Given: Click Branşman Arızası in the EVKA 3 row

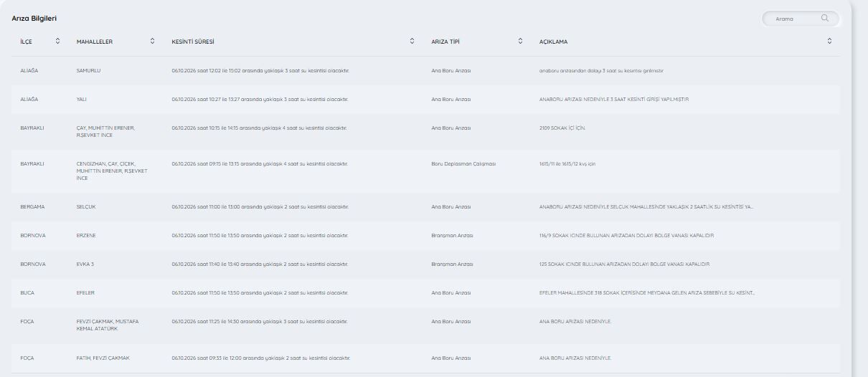Looking at the screenshot, I should (452, 264).
